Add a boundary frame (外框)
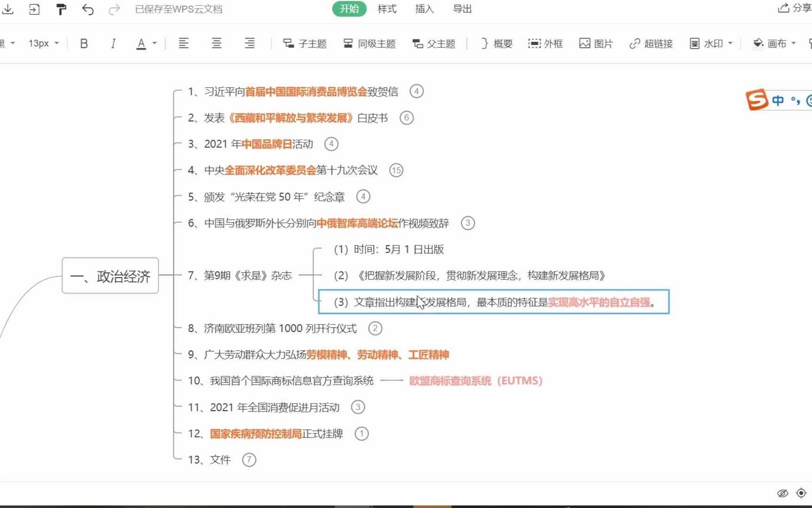This screenshot has height=508, width=812. pyautogui.click(x=546, y=44)
